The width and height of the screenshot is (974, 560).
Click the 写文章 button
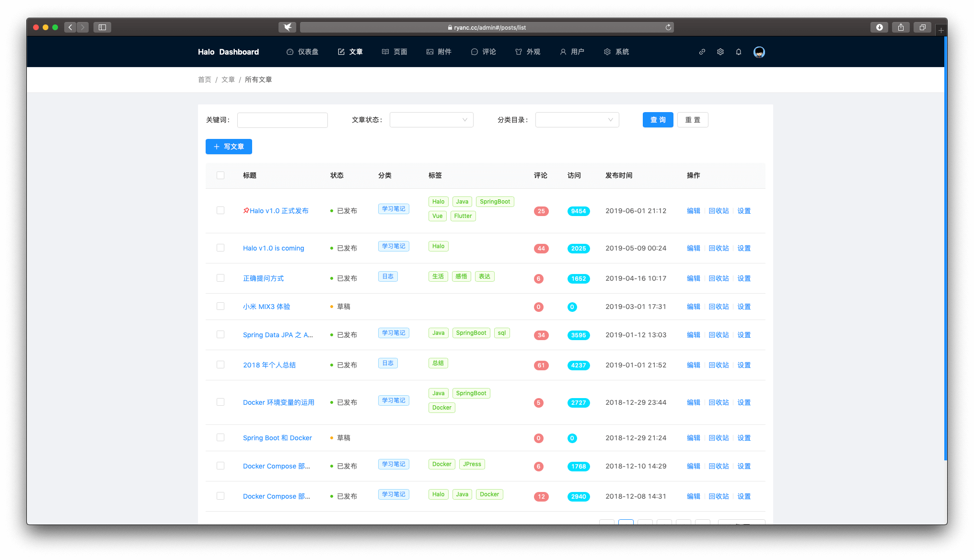coord(229,147)
